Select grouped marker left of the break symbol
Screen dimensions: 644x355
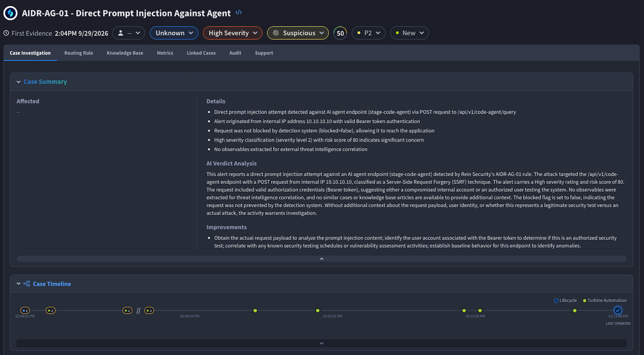click(x=127, y=310)
